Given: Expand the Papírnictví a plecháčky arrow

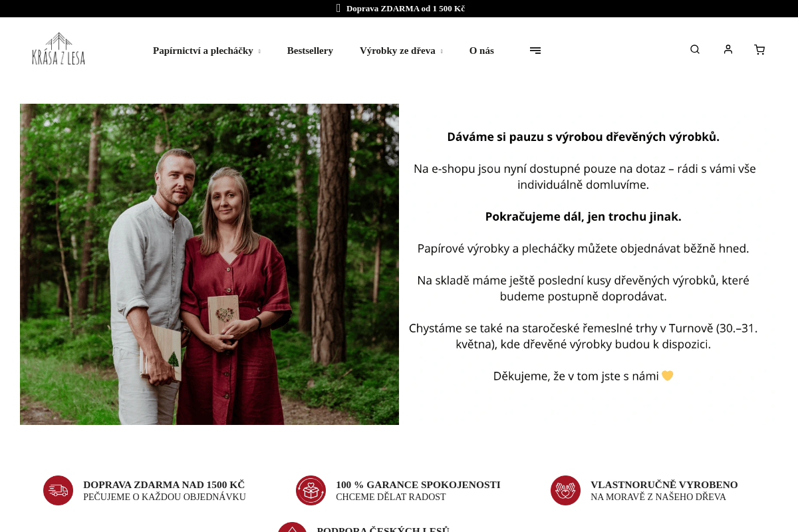Looking at the screenshot, I should tap(259, 51).
